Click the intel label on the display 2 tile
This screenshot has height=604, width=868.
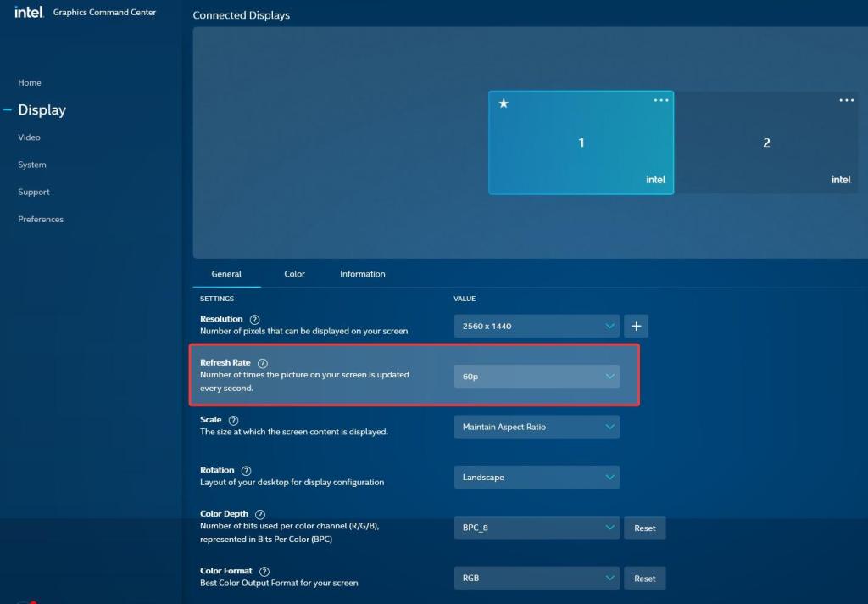(842, 180)
